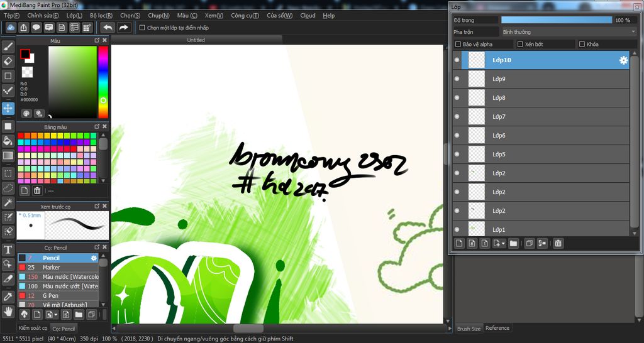Select the Marker brush
The height and width of the screenshot is (343, 644).
click(57, 268)
